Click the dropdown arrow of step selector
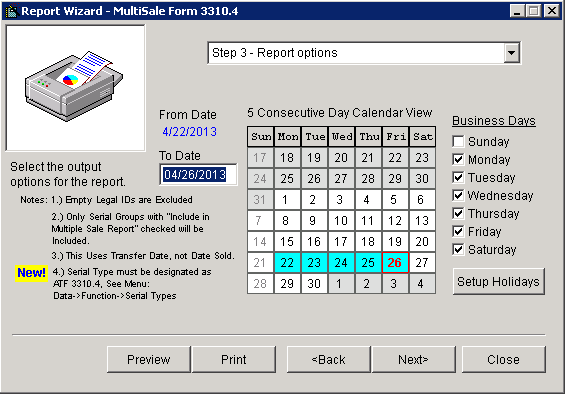568x397 pixels. 511,53
